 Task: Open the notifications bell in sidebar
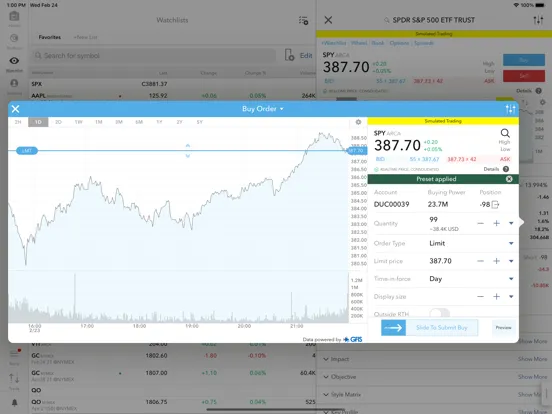coord(14,402)
